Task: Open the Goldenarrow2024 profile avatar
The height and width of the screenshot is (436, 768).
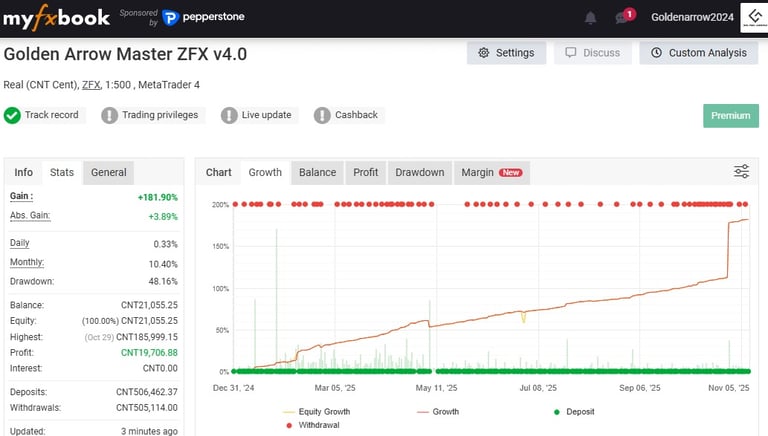Action: [x=754, y=18]
